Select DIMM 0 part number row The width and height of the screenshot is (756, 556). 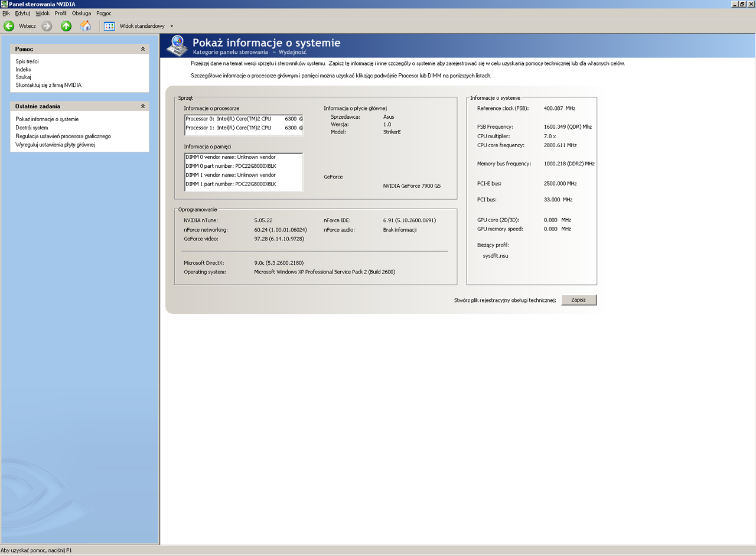(x=243, y=166)
